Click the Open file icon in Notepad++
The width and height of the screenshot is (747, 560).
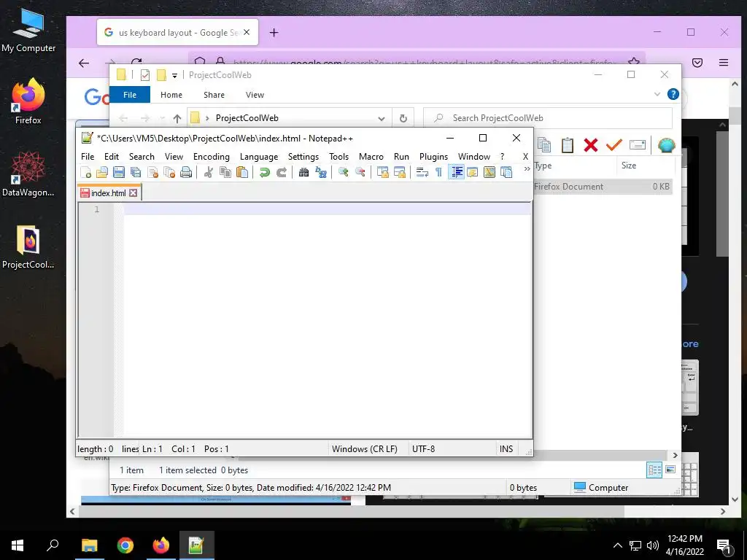pos(102,172)
